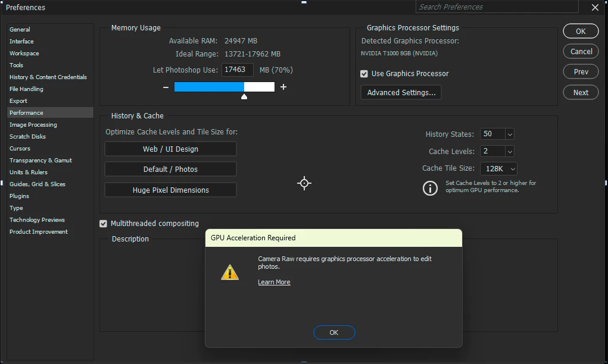Open the History States dropdown
This screenshot has height=364, width=608.
coord(510,134)
